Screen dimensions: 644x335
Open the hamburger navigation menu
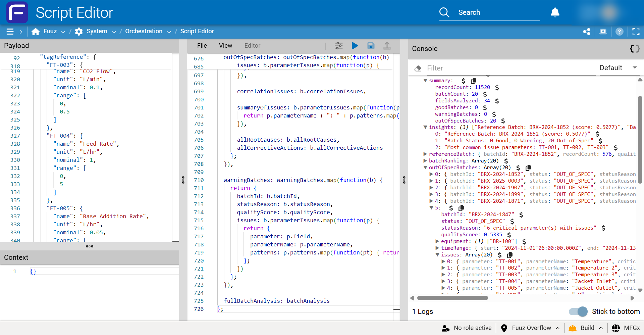click(x=10, y=32)
